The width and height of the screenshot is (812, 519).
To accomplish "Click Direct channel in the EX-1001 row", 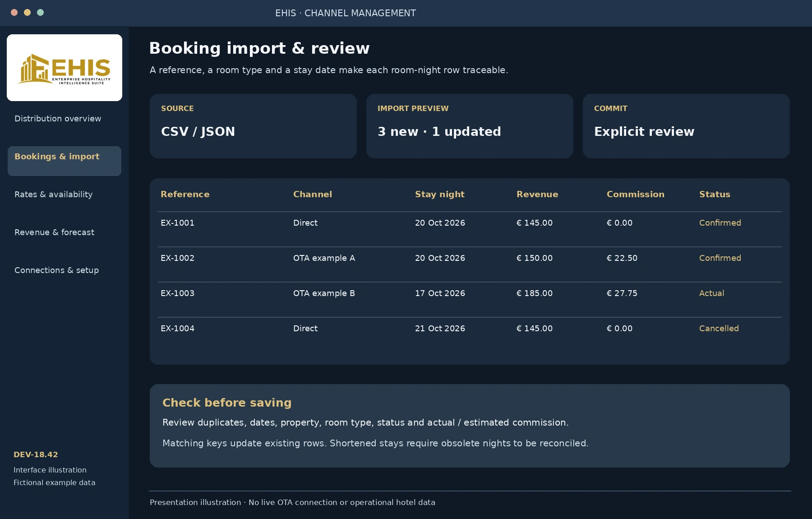I will [305, 223].
